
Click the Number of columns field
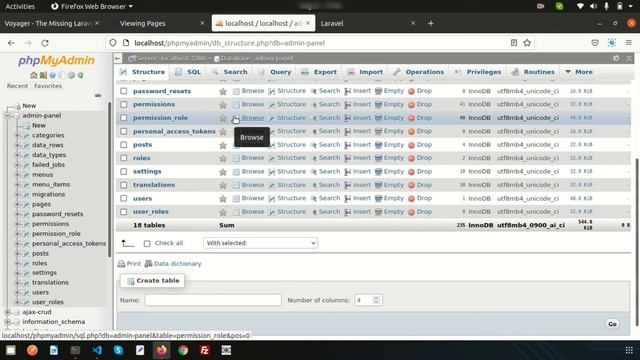368,300
